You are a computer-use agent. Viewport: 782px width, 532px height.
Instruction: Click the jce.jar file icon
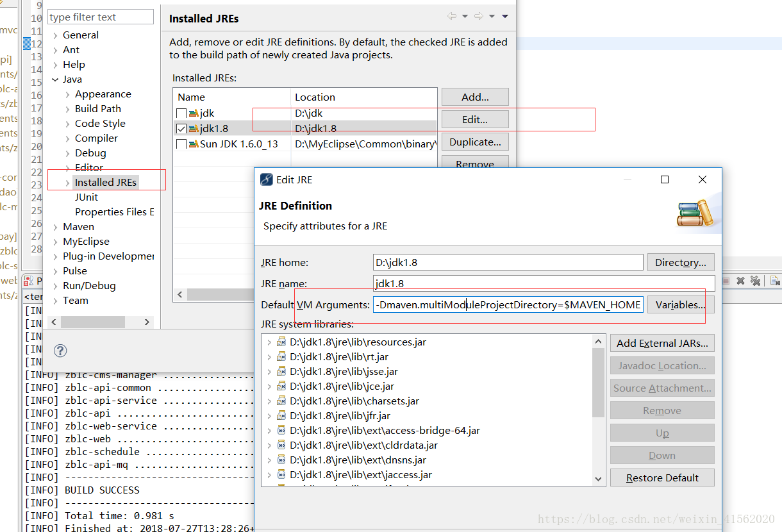pos(281,387)
